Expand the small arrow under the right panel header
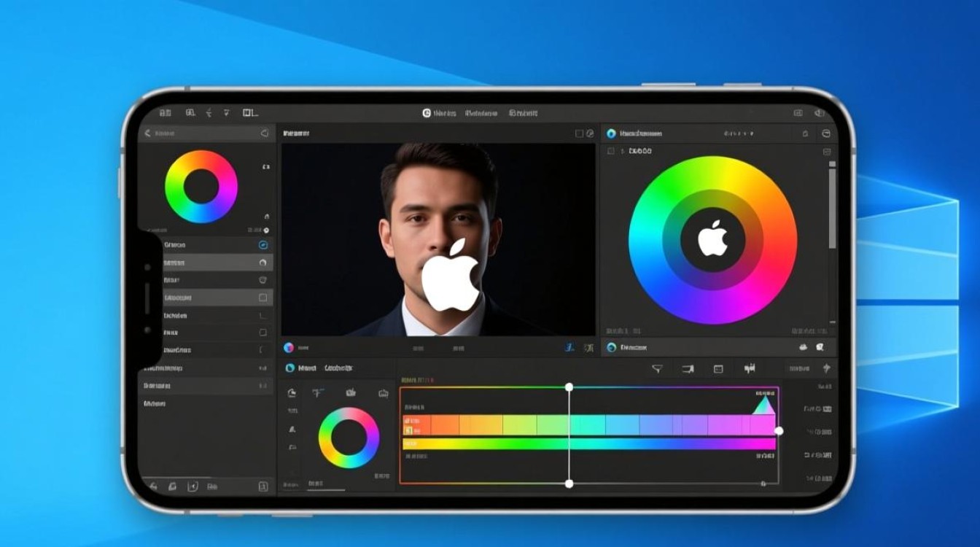The height and width of the screenshot is (547, 980). 622,152
